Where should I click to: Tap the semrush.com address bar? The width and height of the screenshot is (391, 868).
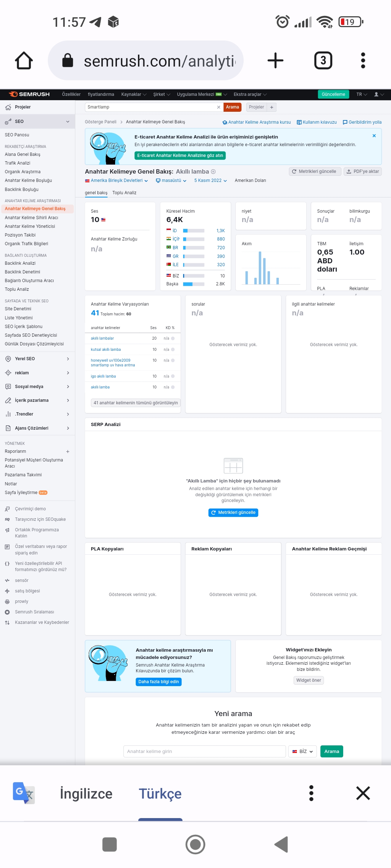[146, 60]
